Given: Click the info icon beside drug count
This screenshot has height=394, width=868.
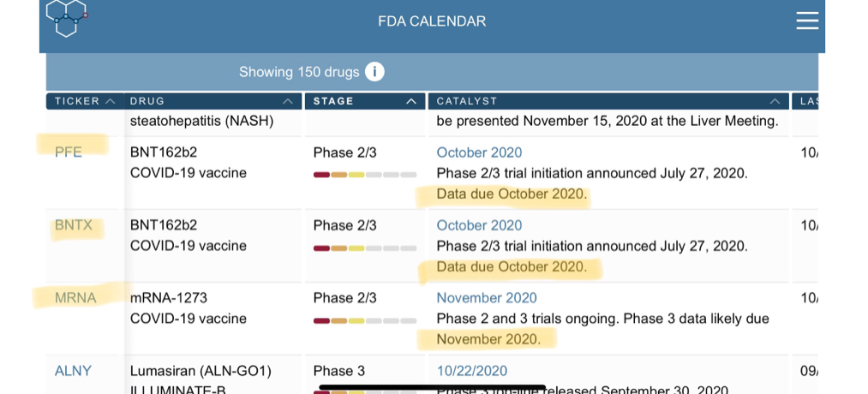Looking at the screenshot, I should 374,72.
